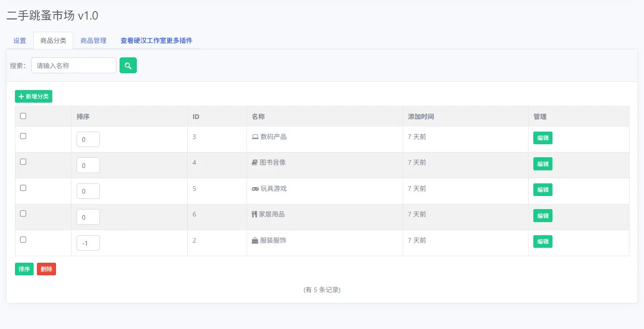Select the checkbox for 服装服饰 row
The image size is (644, 329).
tap(23, 239)
